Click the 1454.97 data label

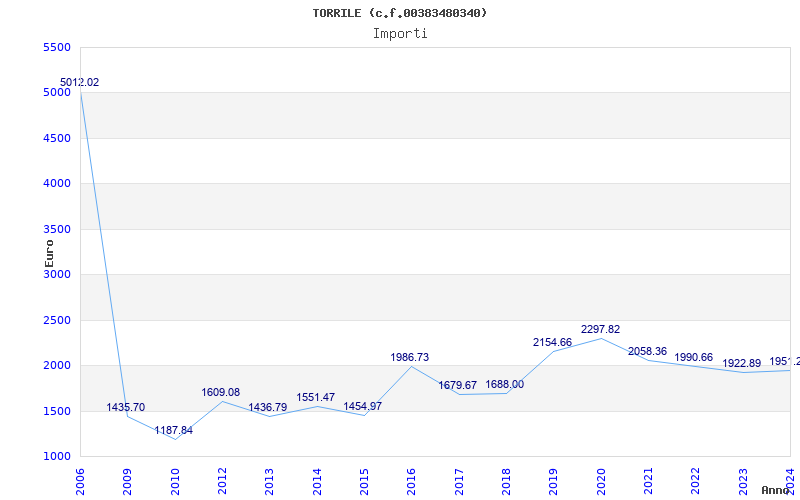pos(362,406)
